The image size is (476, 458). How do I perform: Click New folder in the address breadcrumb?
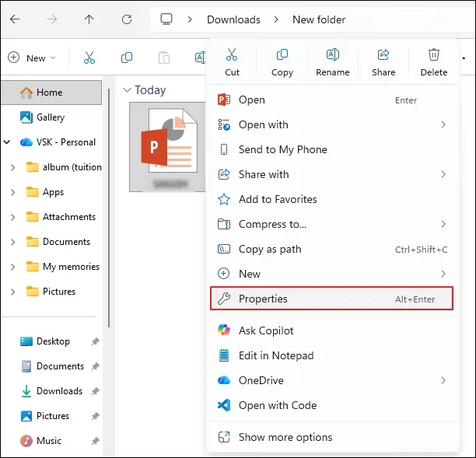(x=319, y=19)
